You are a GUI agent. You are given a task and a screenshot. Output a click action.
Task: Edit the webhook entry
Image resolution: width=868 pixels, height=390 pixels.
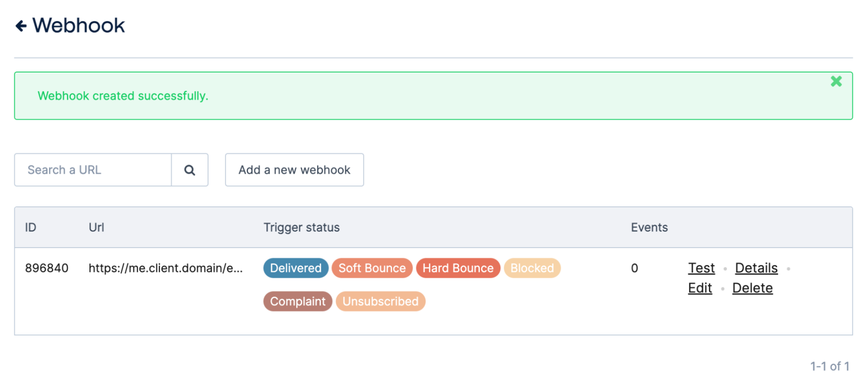(x=700, y=288)
